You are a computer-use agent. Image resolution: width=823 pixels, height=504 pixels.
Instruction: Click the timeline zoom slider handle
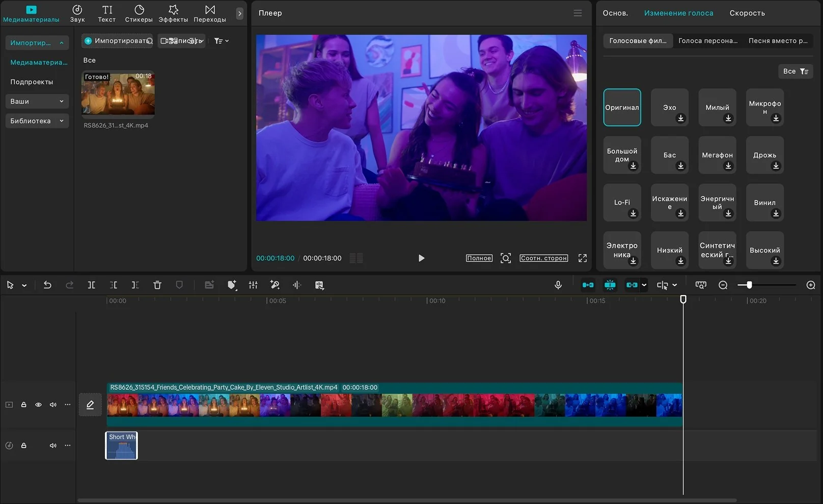click(749, 285)
